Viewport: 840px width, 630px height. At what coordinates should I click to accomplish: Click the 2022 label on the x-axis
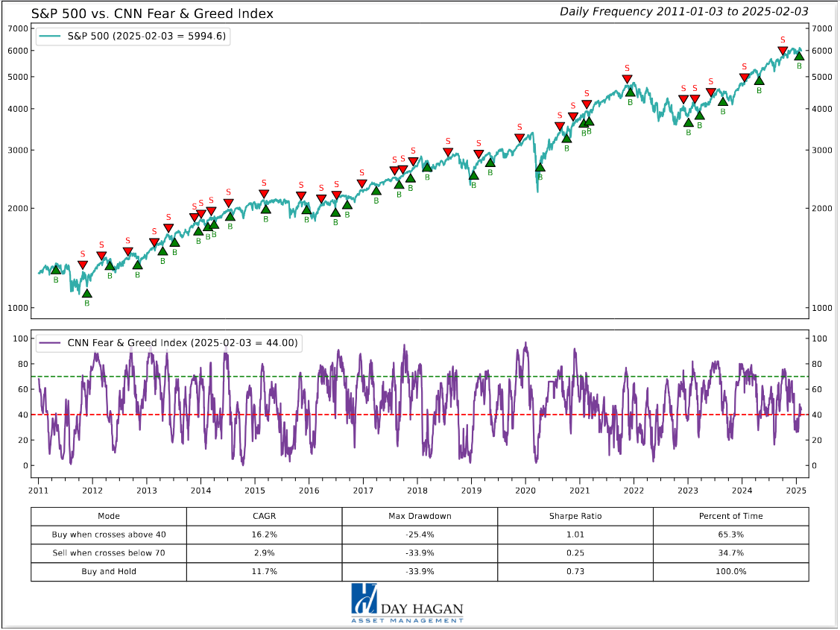(634, 490)
